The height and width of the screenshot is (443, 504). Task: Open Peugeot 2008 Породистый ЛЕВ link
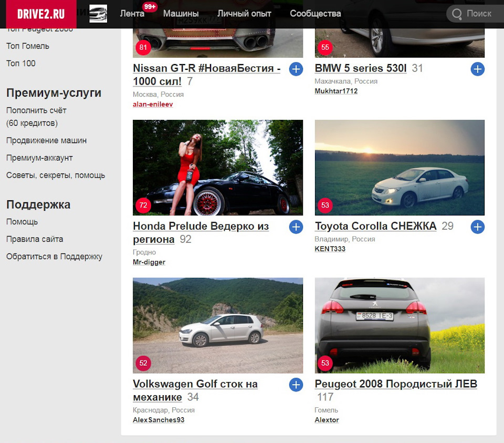coord(396,384)
